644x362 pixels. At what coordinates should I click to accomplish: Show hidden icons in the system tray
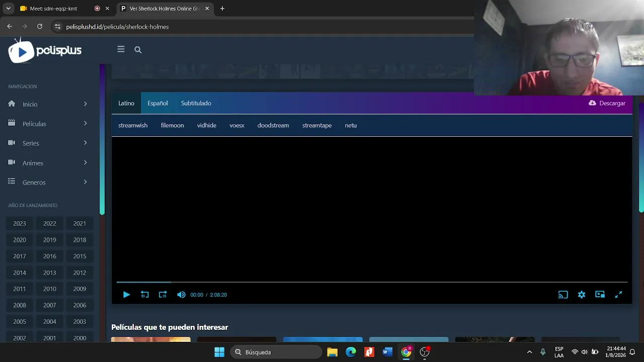coord(529,352)
